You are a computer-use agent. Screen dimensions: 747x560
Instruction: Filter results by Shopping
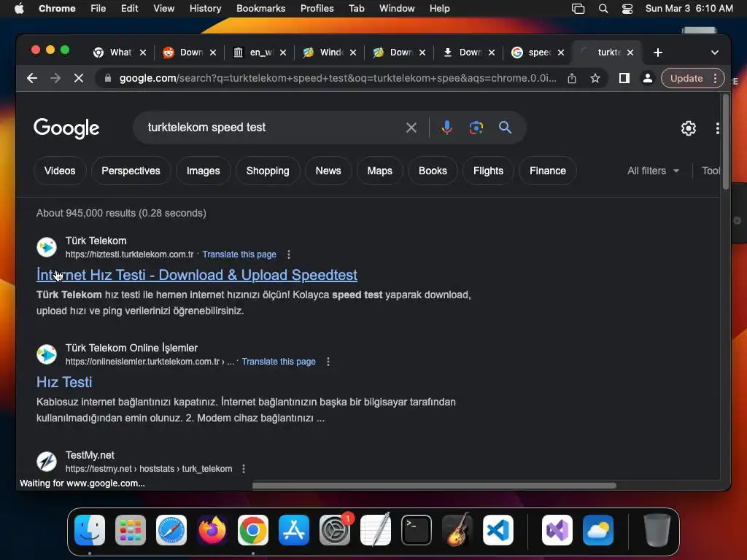pos(268,171)
